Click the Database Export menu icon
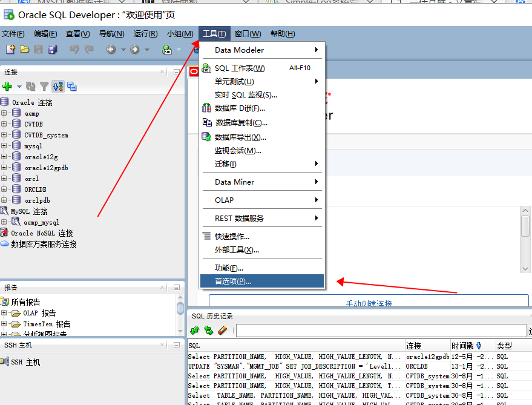This screenshot has height=405, width=532. pyautogui.click(x=206, y=136)
